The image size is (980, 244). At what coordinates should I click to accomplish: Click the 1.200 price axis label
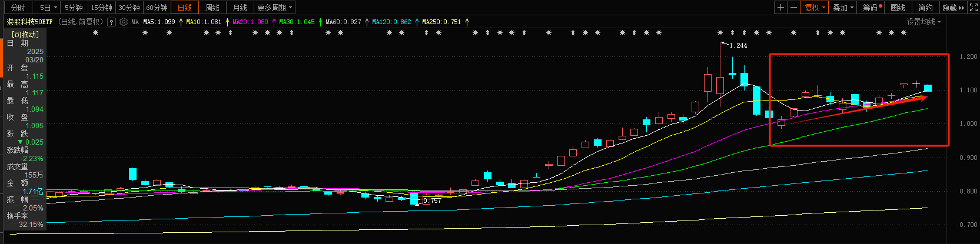[968, 56]
